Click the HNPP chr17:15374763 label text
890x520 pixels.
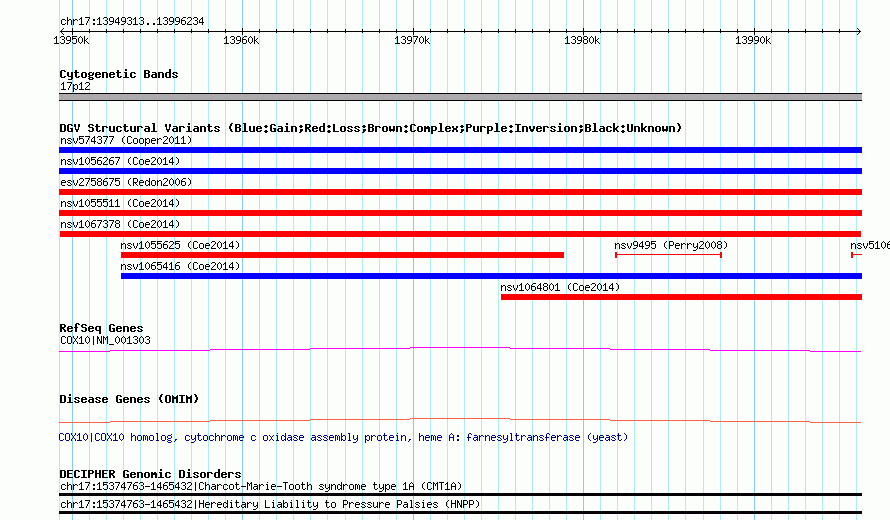(270, 504)
